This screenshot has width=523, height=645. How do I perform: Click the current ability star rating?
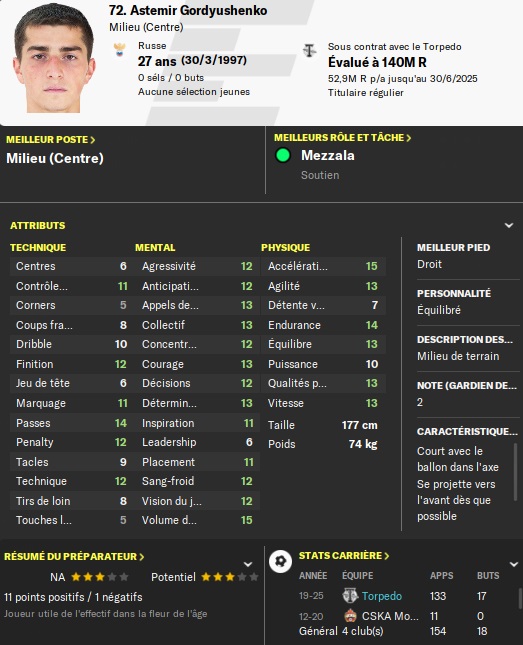tap(100, 577)
